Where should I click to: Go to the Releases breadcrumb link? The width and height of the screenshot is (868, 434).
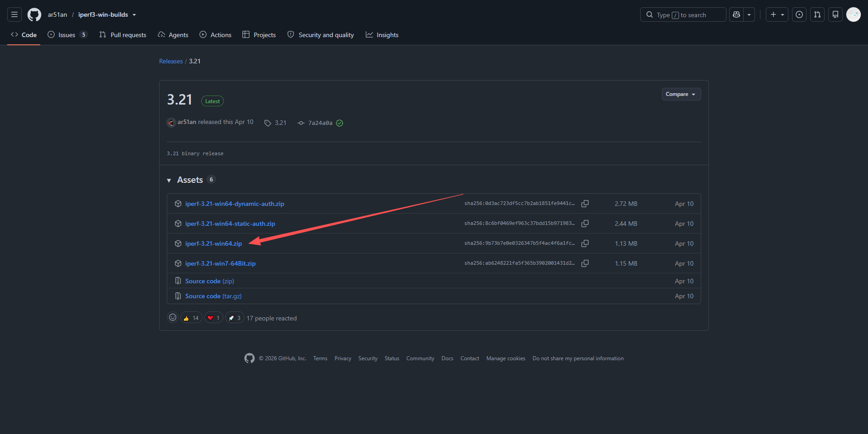click(171, 61)
